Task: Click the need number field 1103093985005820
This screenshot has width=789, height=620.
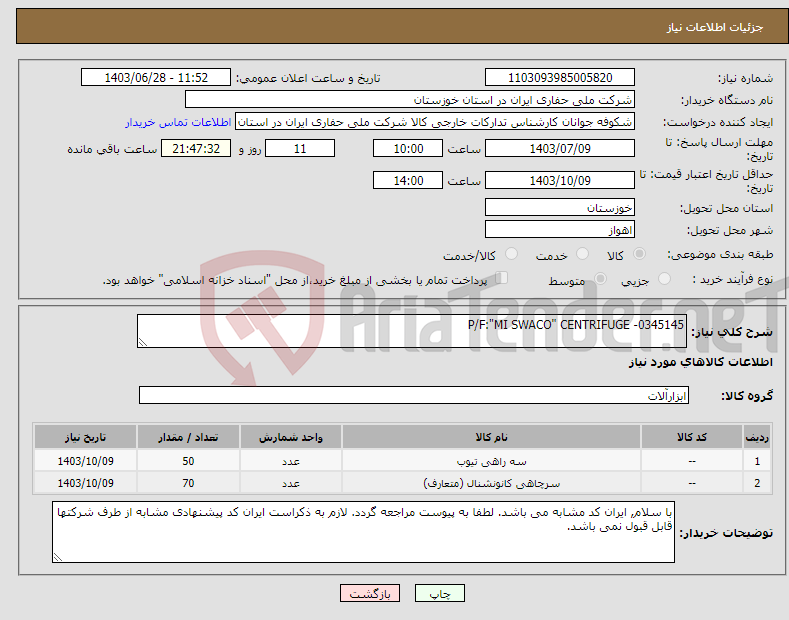Action: 560,78
